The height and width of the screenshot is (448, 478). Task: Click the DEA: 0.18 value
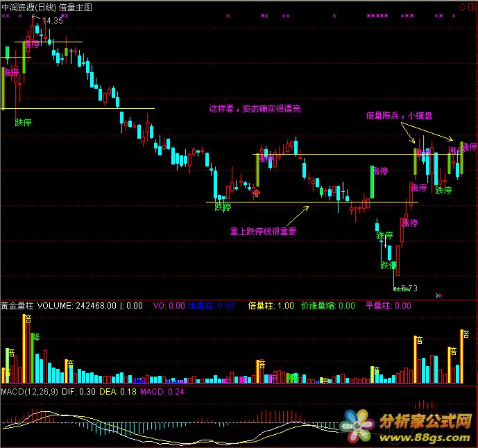click(x=118, y=392)
